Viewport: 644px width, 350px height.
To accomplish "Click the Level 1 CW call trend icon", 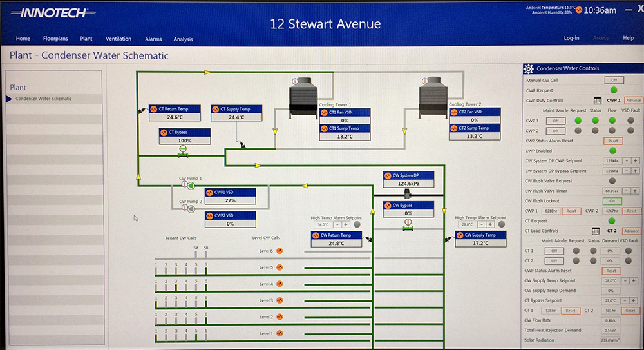I will [279, 333].
